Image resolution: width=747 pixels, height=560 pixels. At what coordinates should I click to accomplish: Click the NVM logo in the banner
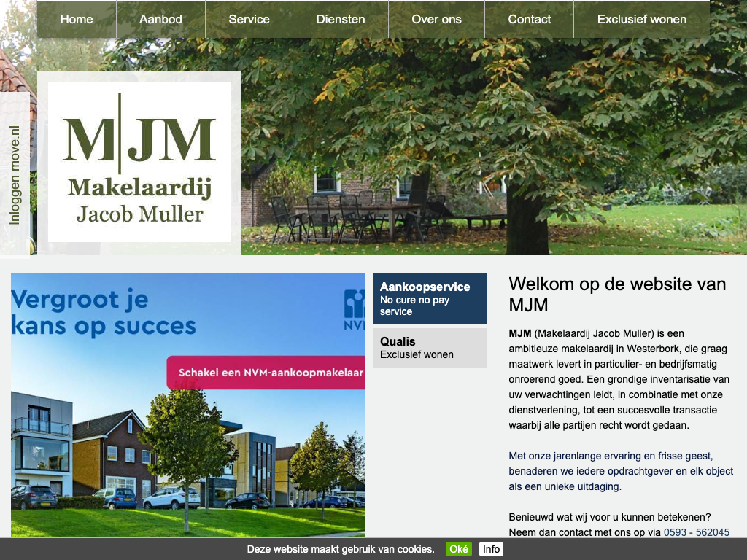point(355,310)
